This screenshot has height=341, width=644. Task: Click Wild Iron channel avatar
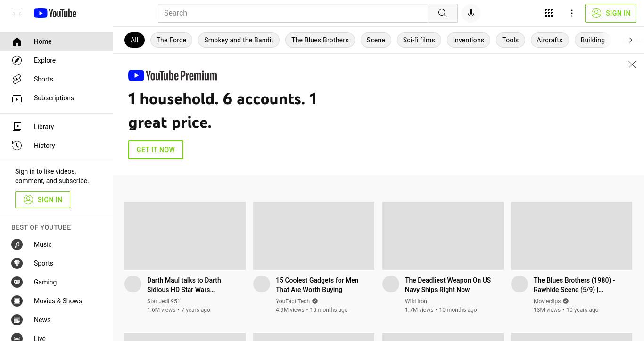[x=391, y=284]
